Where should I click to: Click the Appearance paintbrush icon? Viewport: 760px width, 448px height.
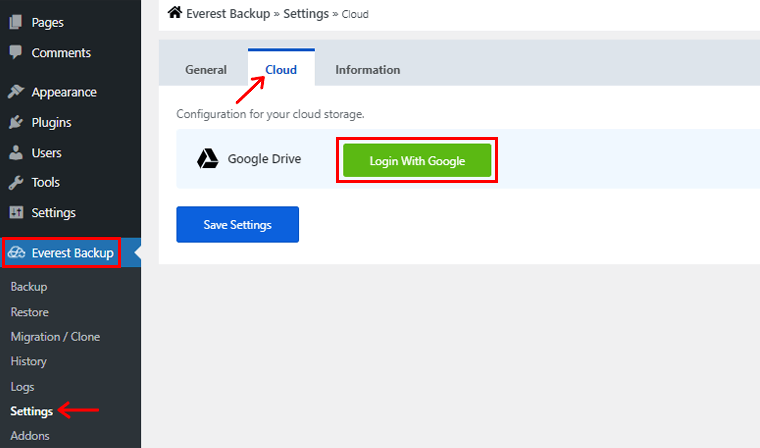16,92
